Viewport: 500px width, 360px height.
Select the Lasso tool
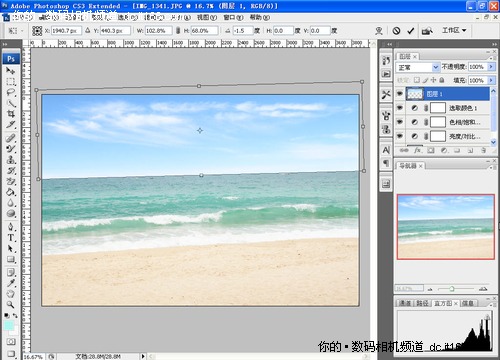(x=11, y=92)
